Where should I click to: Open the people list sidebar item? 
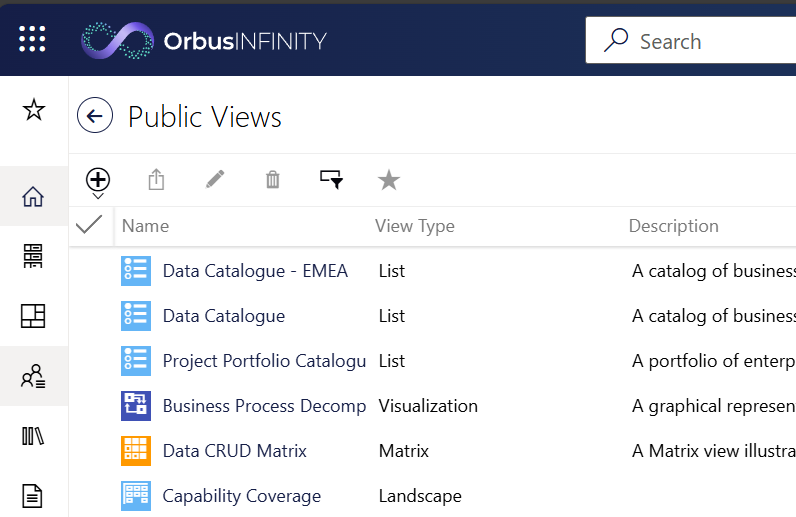pyautogui.click(x=33, y=376)
